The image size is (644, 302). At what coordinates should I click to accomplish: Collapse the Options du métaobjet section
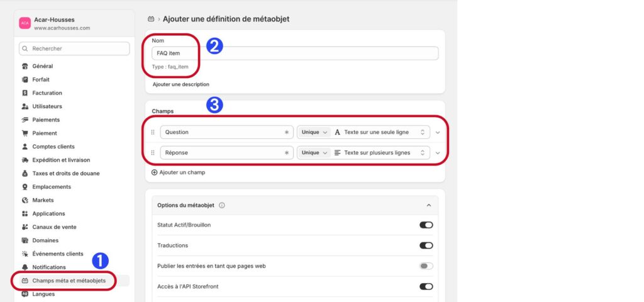(429, 206)
